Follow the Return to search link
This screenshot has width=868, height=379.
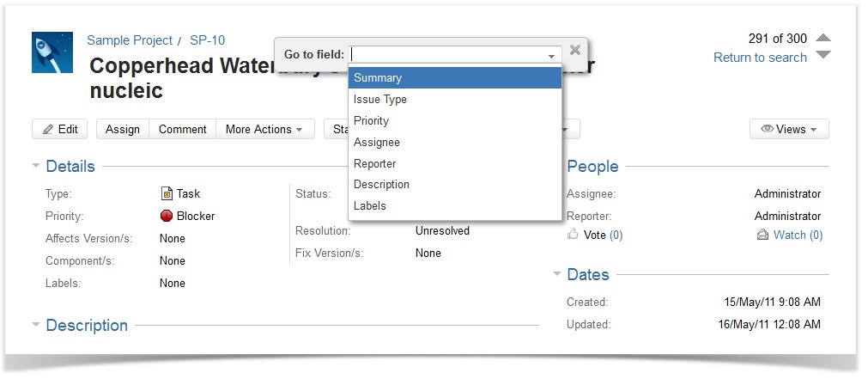coord(760,58)
